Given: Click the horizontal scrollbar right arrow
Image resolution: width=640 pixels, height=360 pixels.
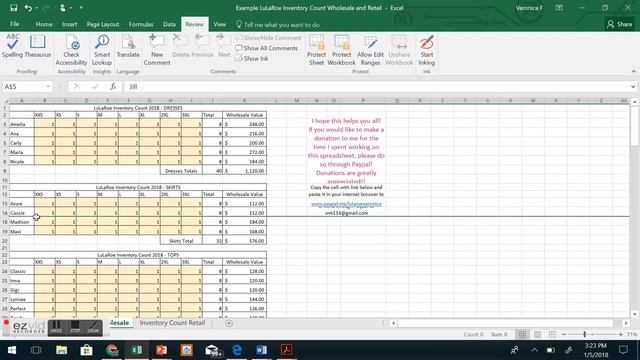Looking at the screenshot, I should point(626,323).
